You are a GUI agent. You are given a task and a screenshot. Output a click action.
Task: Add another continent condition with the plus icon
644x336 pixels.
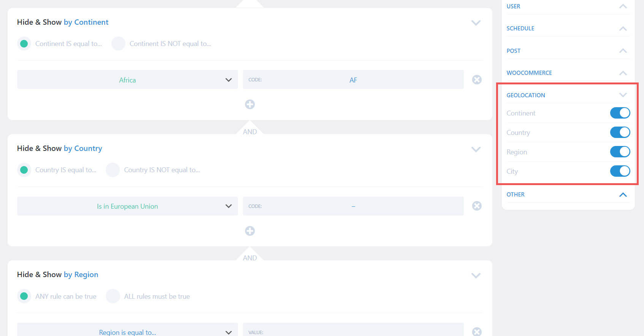click(250, 104)
